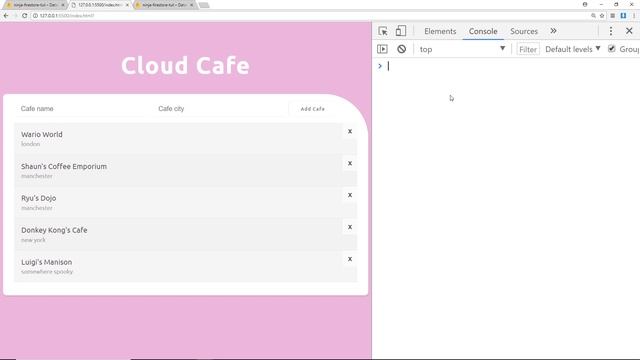This screenshot has height=360, width=640.
Task: Delete Shaun's Coffee Emporium entry
Action: 350,163
